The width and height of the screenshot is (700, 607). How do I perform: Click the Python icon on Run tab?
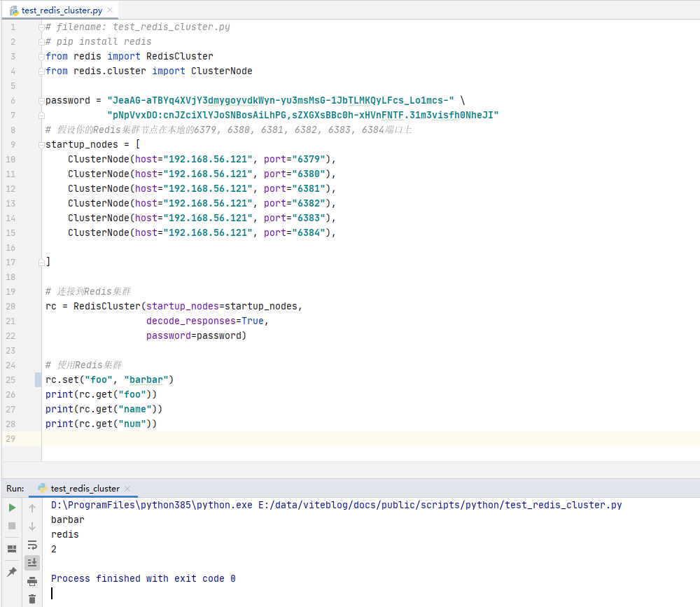[43, 488]
